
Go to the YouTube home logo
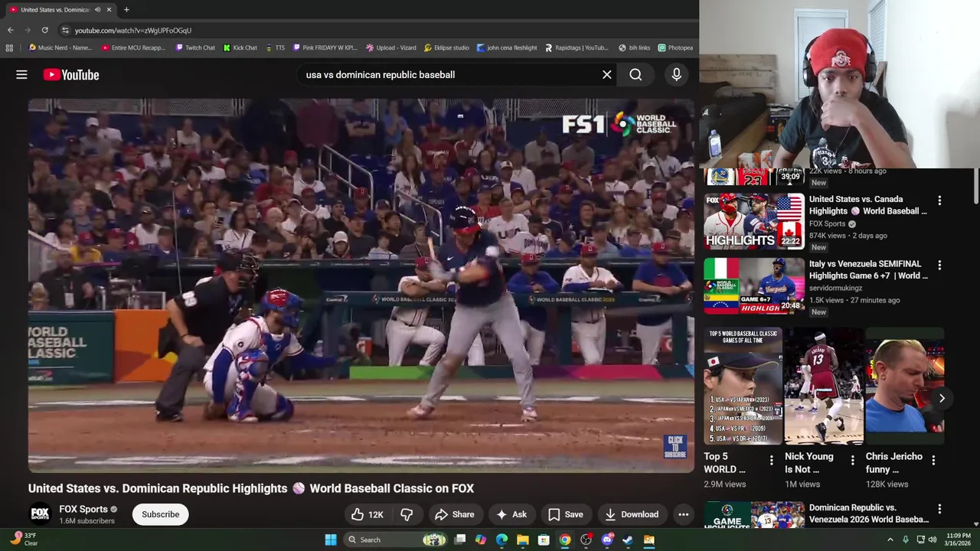pyautogui.click(x=71, y=74)
